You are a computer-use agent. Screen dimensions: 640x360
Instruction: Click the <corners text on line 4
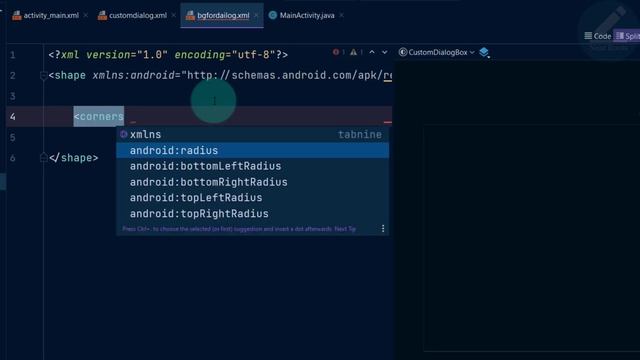[99, 117]
